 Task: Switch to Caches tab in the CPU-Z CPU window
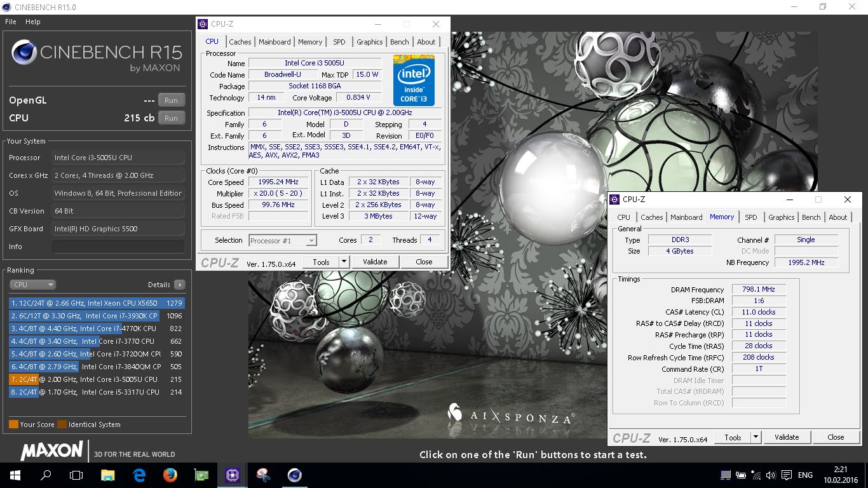click(x=240, y=42)
